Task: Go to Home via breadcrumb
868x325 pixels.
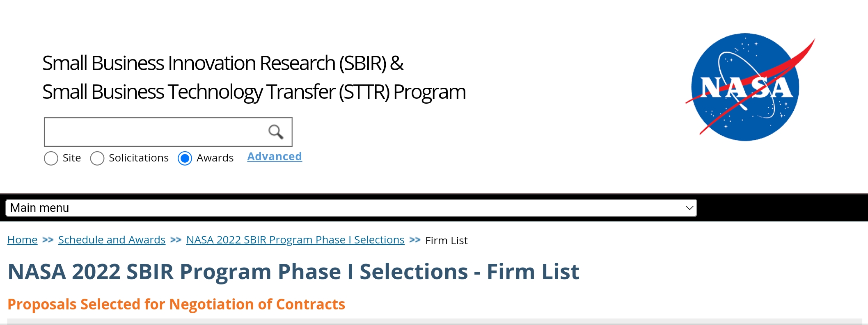Action: [x=22, y=240]
